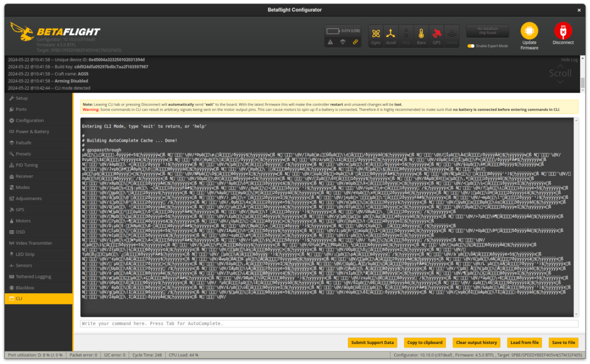Toggle the Enable Expert Mode switch
Viewport: 590px width, 364px height.
471,46
